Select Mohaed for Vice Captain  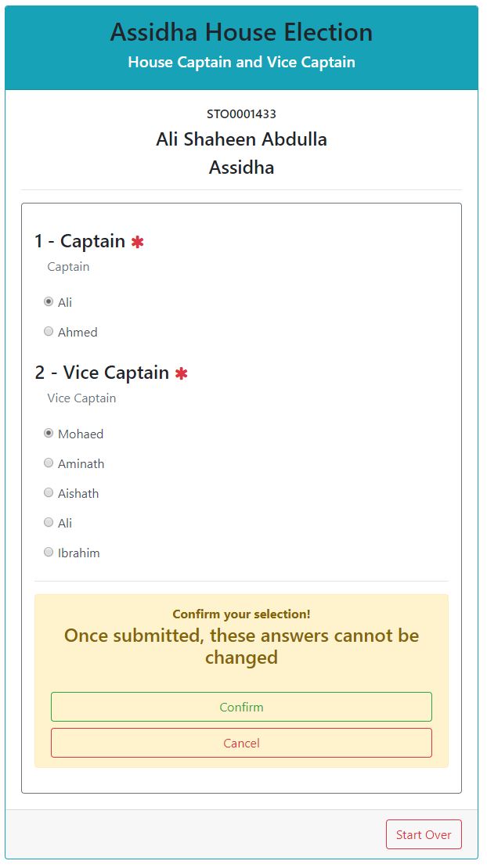49,434
